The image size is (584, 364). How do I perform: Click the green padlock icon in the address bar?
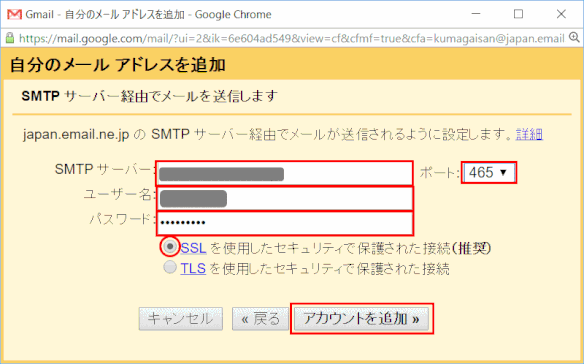(10, 38)
